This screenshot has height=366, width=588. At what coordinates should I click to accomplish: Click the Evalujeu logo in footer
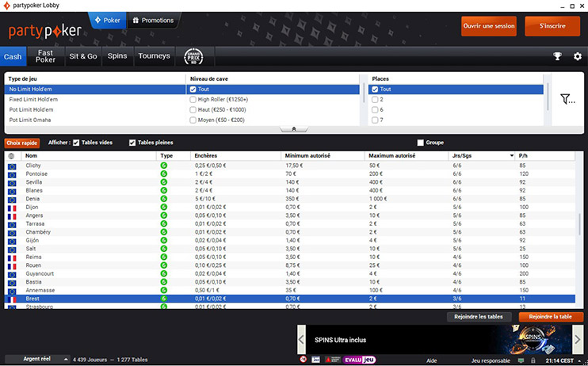pyautogui.click(x=358, y=360)
